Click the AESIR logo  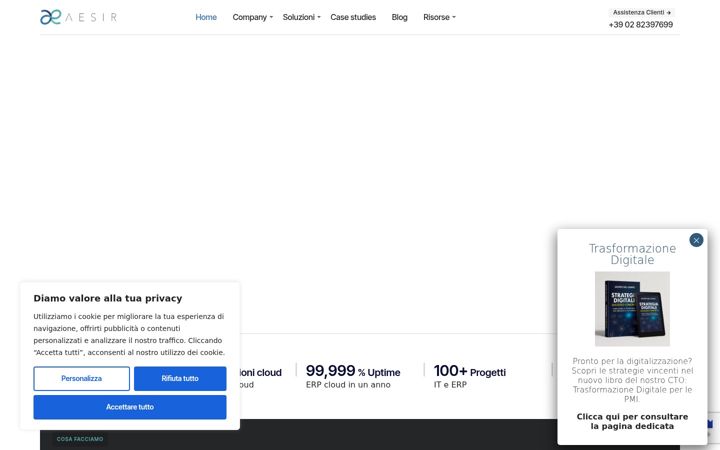pyautogui.click(x=79, y=17)
